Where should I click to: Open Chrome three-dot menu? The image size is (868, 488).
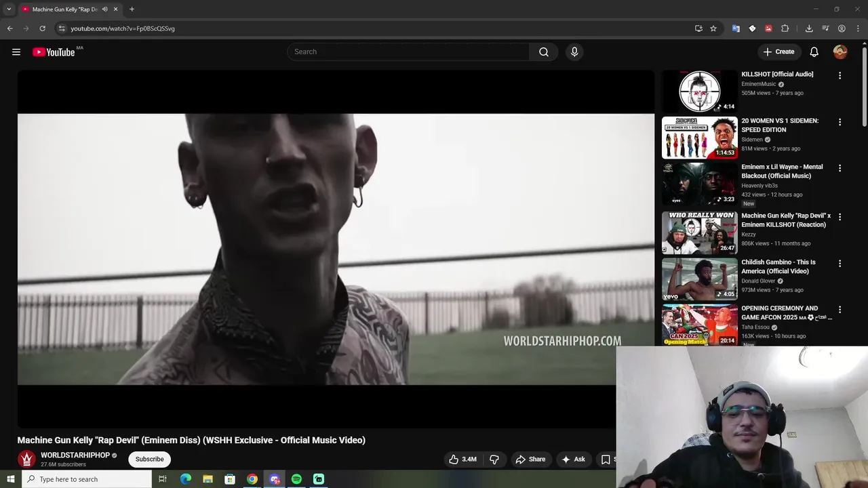pos(858,28)
